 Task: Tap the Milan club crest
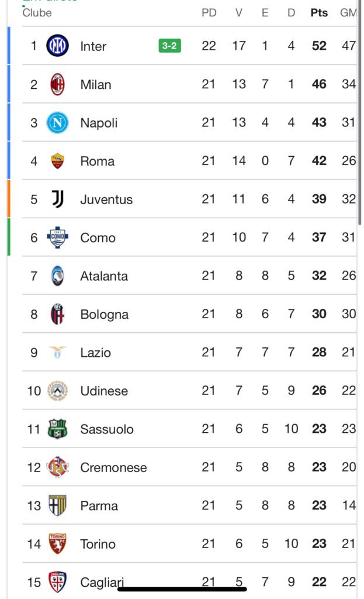point(57,84)
